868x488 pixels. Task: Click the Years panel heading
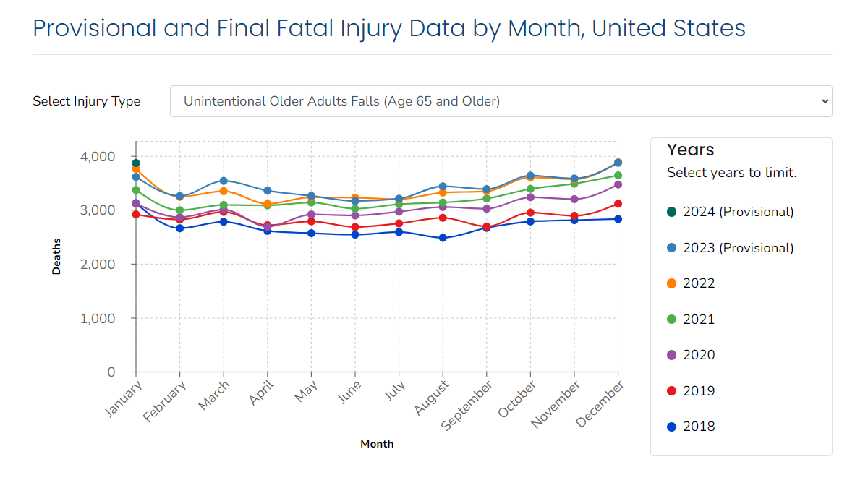(690, 150)
